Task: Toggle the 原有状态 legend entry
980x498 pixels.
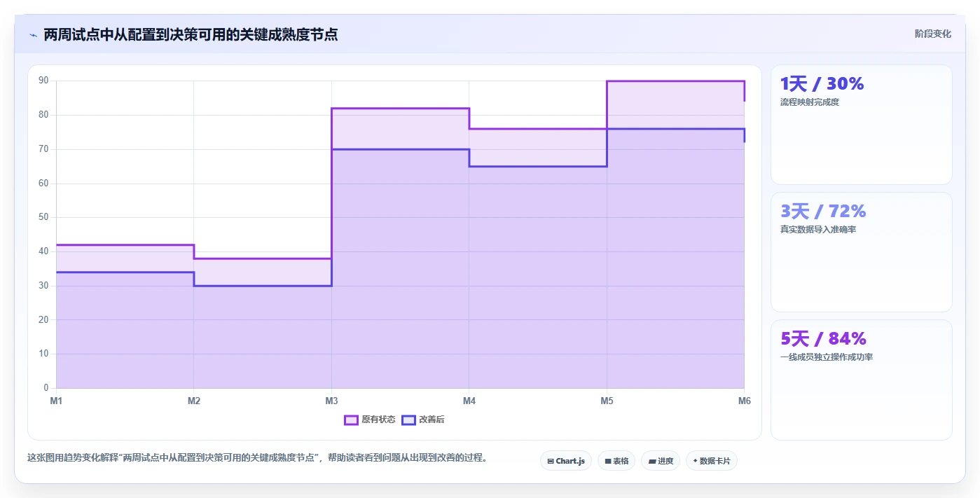Action: tap(369, 420)
